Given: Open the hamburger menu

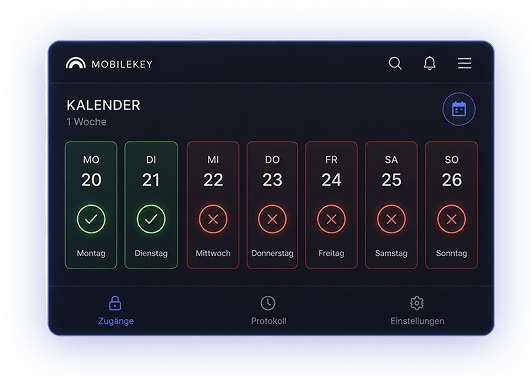Looking at the screenshot, I should coord(464,63).
